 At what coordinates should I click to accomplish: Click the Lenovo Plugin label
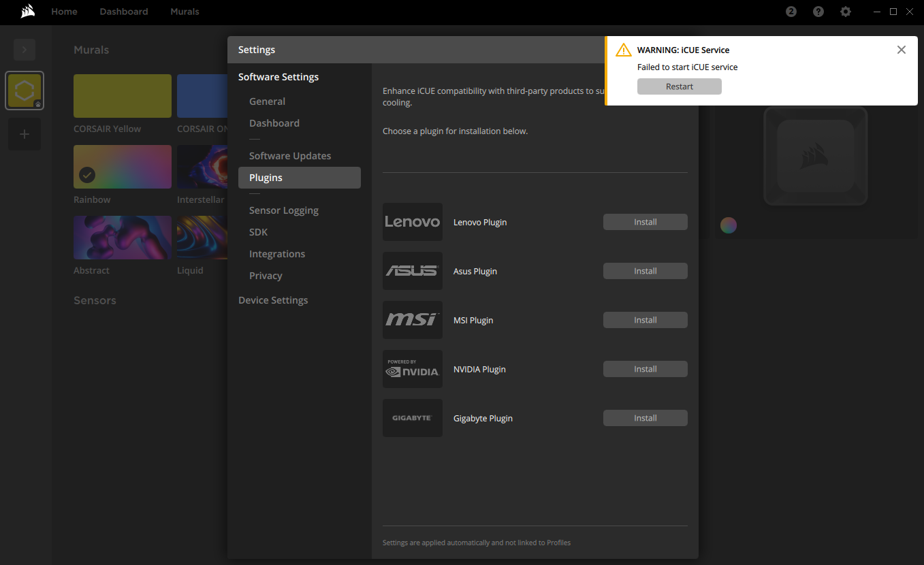point(480,222)
